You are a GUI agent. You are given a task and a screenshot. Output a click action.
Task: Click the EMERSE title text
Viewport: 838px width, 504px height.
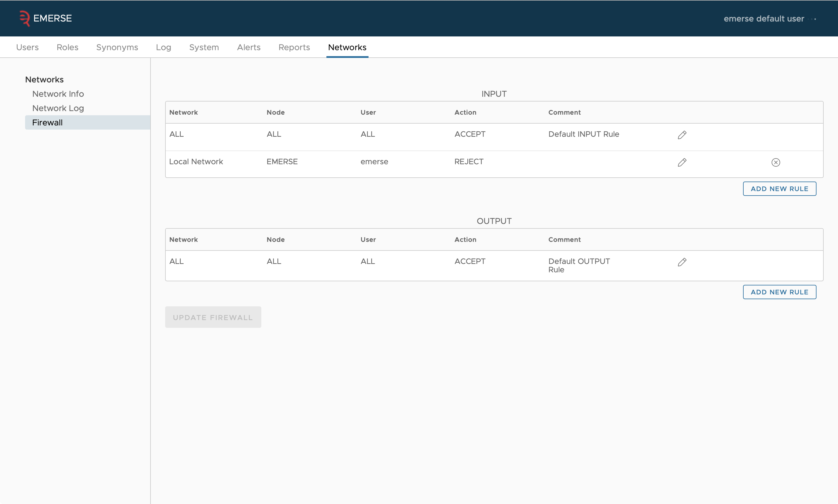(x=52, y=18)
